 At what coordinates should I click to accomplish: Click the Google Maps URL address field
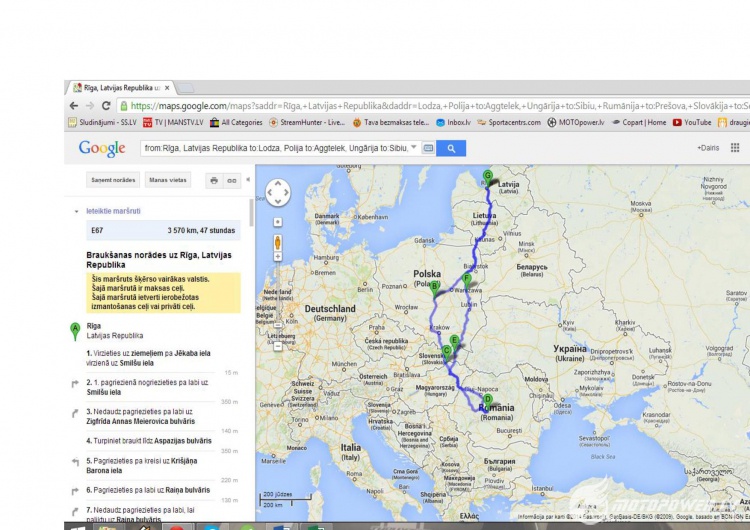(x=435, y=106)
